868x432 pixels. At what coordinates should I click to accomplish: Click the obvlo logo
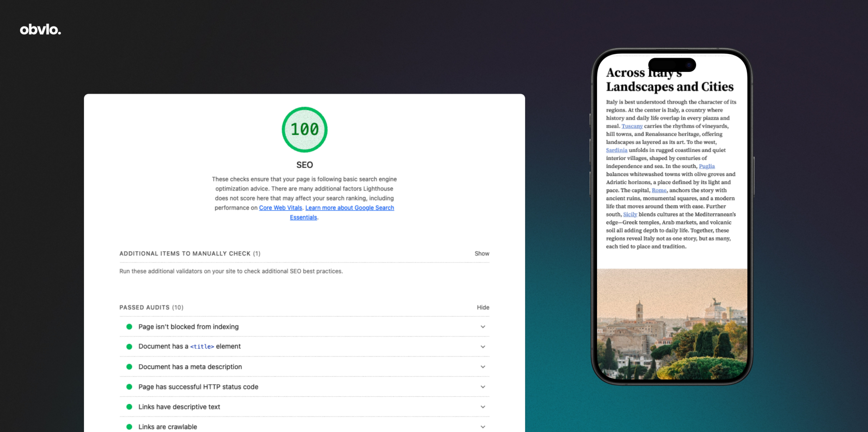(40, 30)
